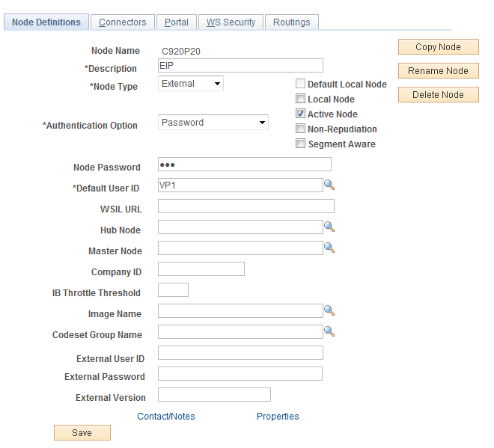Uncheck the Active Node checkbox
494x448 pixels.
coord(300,114)
